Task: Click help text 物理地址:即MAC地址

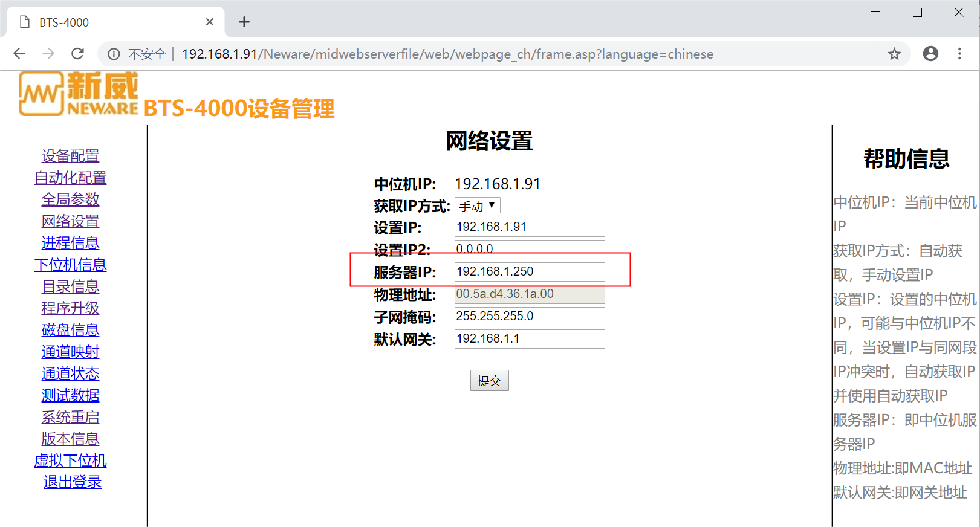Action: [903, 468]
